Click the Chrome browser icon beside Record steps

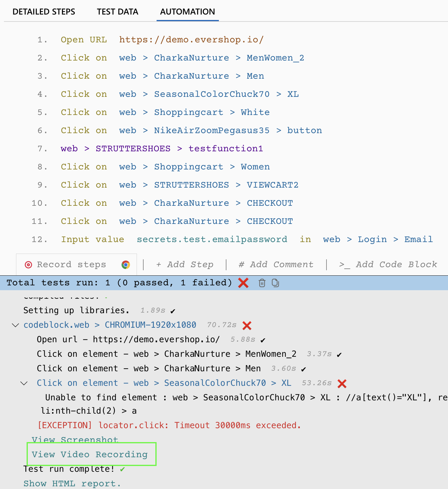(x=126, y=265)
